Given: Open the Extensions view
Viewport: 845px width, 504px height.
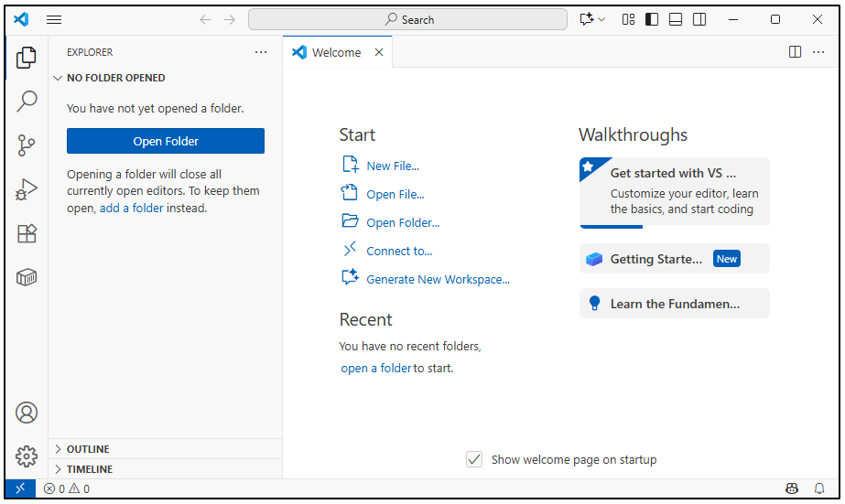Looking at the screenshot, I should 27,233.
